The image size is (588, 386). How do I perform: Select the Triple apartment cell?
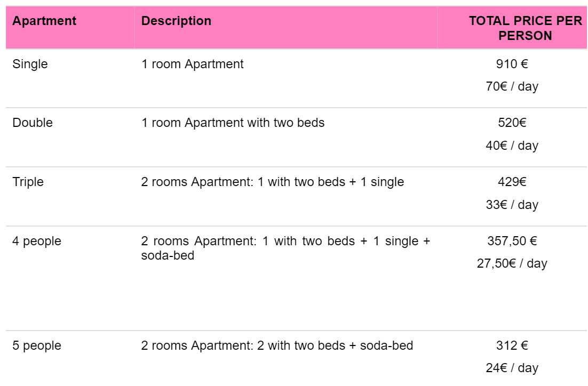click(x=28, y=182)
